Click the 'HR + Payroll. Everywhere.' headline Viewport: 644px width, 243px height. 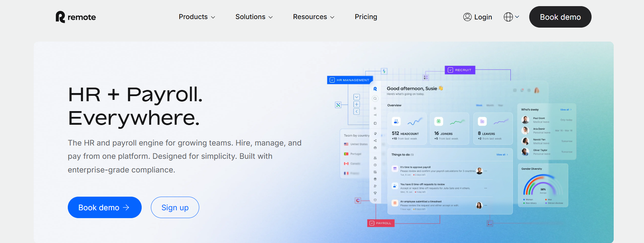tap(135, 106)
